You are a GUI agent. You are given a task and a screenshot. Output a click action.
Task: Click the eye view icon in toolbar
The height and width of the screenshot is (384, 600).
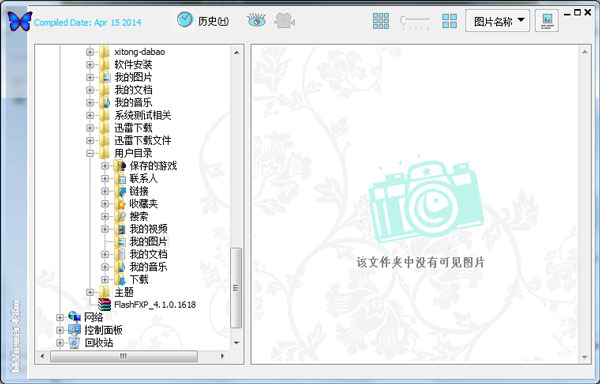click(256, 20)
